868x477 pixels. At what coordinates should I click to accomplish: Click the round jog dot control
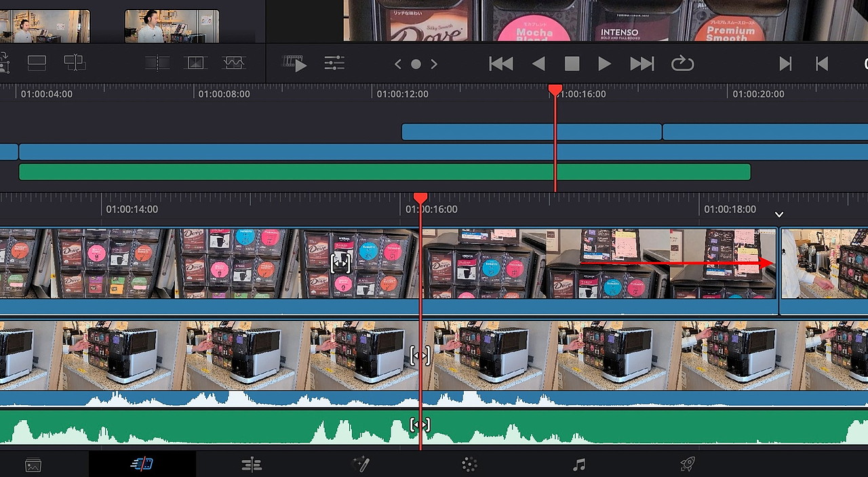pyautogui.click(x=416, y=64)
